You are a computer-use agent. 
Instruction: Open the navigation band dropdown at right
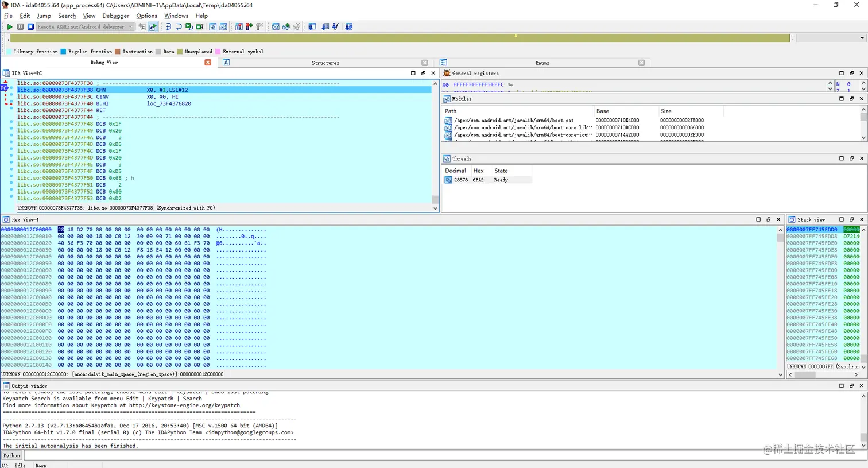[831, 38]
